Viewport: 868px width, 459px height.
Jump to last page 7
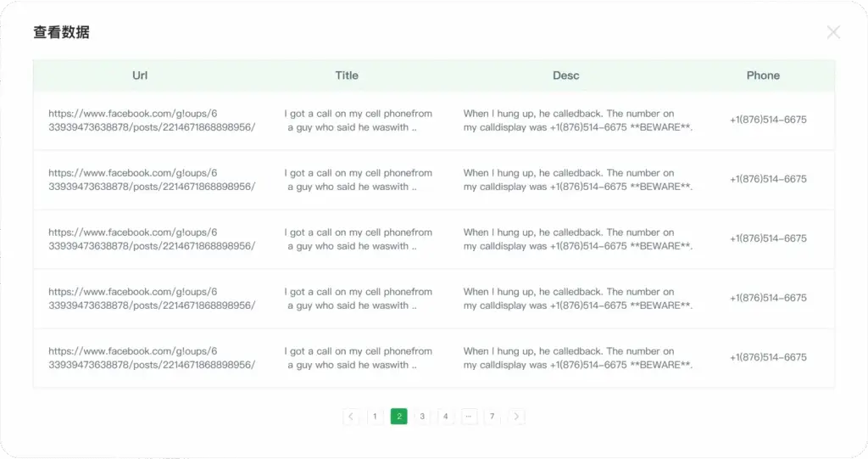[492, 417]
